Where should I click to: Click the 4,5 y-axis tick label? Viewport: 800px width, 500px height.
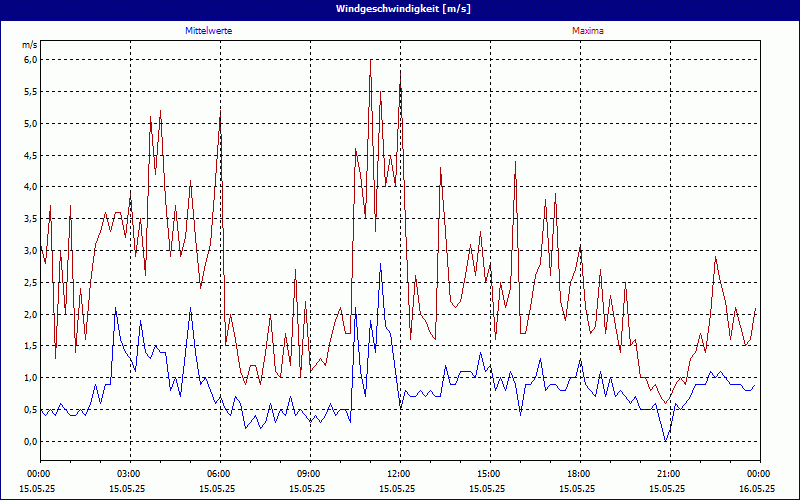(x=30, y=155)
